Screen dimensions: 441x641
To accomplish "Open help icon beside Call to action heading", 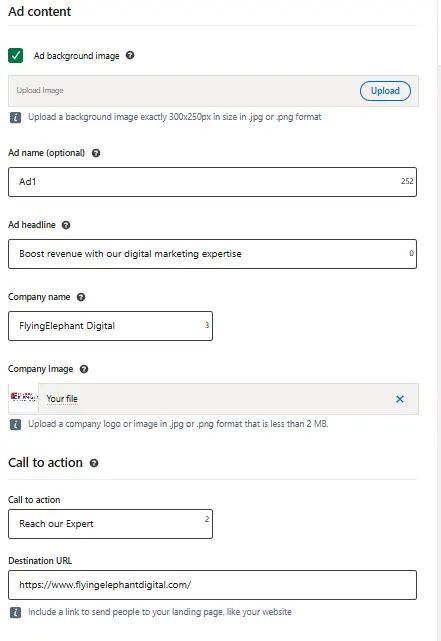I will [94, 463].
